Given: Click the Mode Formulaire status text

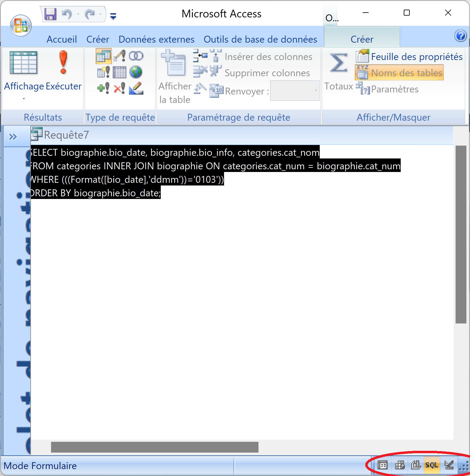Looking at the screenshot, I should click(40, 465).
